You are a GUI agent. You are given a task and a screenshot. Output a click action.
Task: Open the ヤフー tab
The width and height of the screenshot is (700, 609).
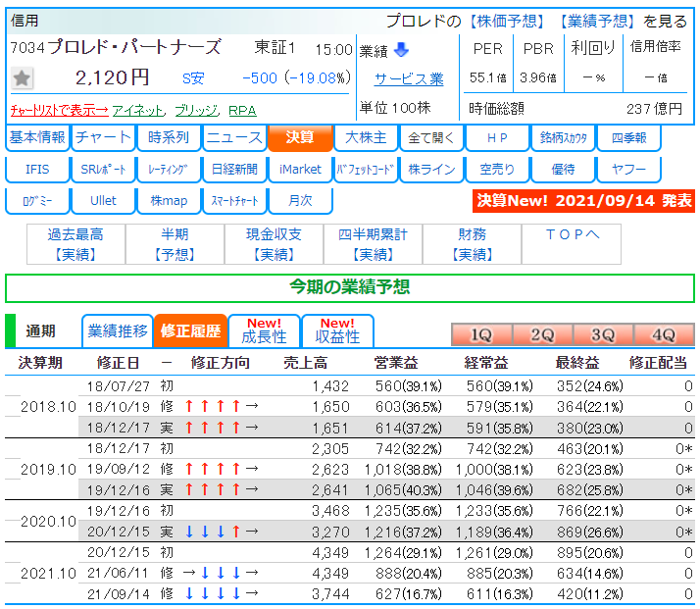click(628, 170)
